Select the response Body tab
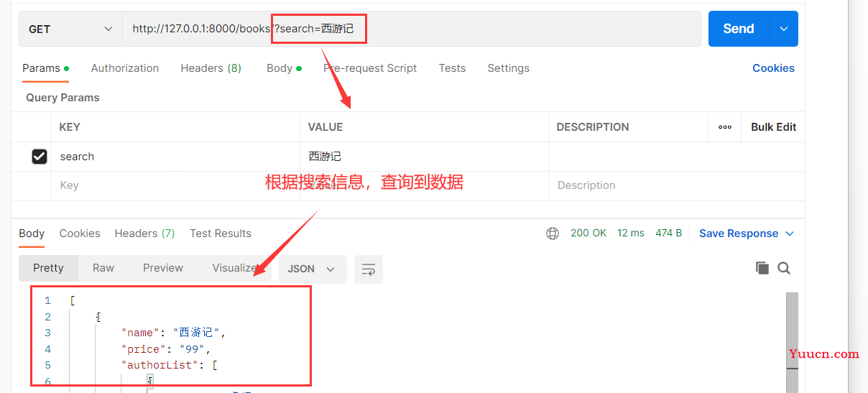Viewport: 868px width, 393px height. [32, 234]
